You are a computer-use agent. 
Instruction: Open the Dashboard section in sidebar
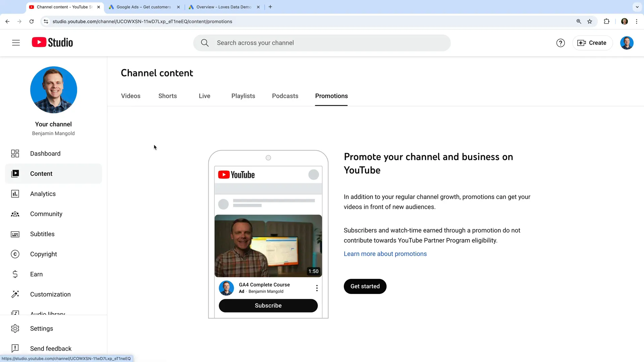(x=46, y=154)
